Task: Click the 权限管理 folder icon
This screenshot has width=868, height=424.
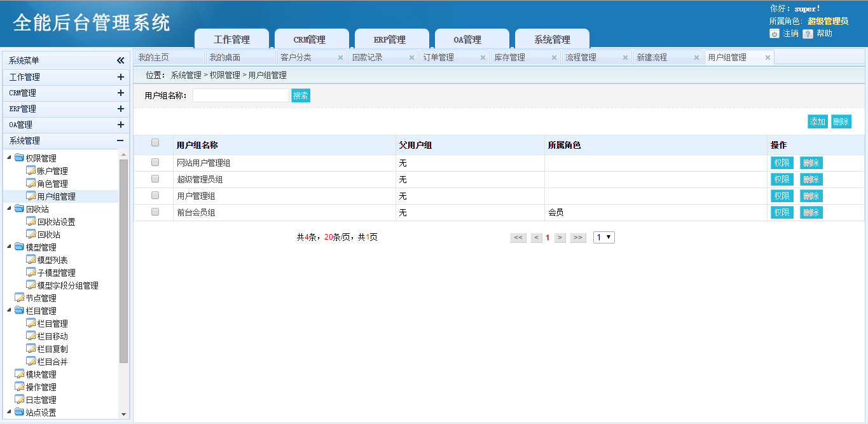Action: (x=19, y=158)
